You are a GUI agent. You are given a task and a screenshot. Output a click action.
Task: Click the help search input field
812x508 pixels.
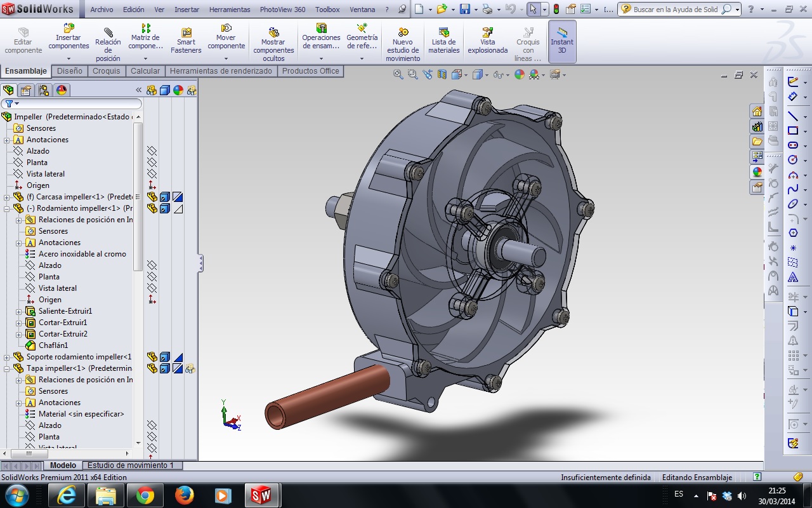point(675,10)
